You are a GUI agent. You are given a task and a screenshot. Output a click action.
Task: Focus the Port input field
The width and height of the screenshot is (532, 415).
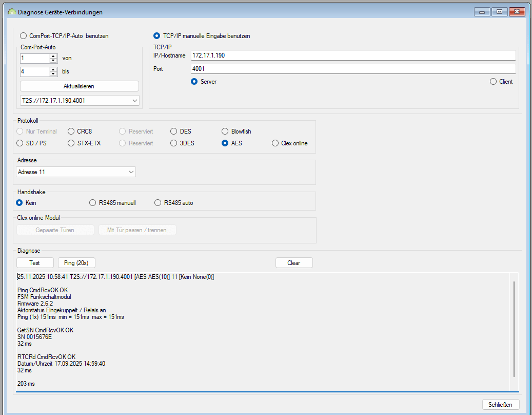point(352,69)
